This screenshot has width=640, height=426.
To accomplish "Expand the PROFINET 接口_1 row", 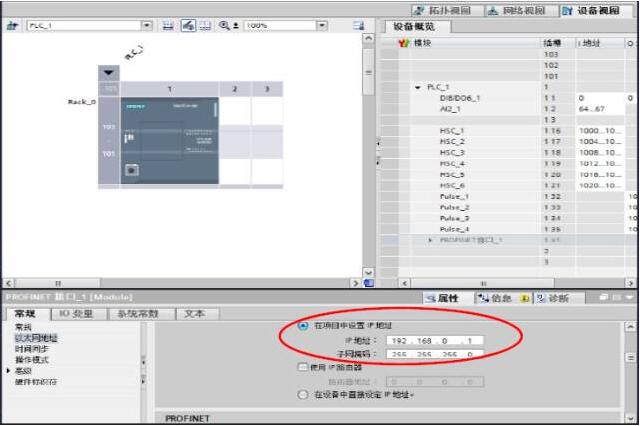I will pos(431,240).
